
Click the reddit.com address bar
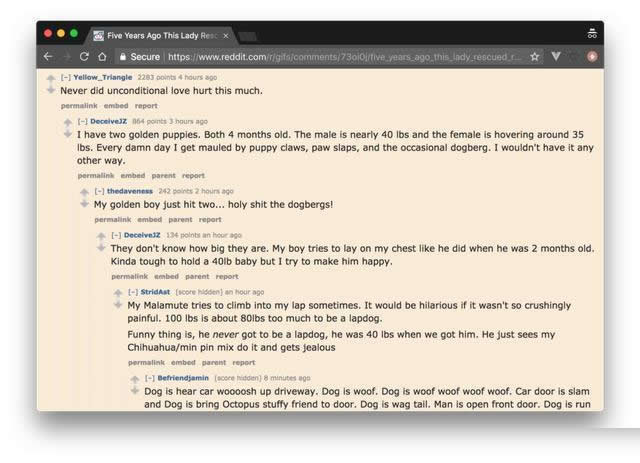coord(340,57)
